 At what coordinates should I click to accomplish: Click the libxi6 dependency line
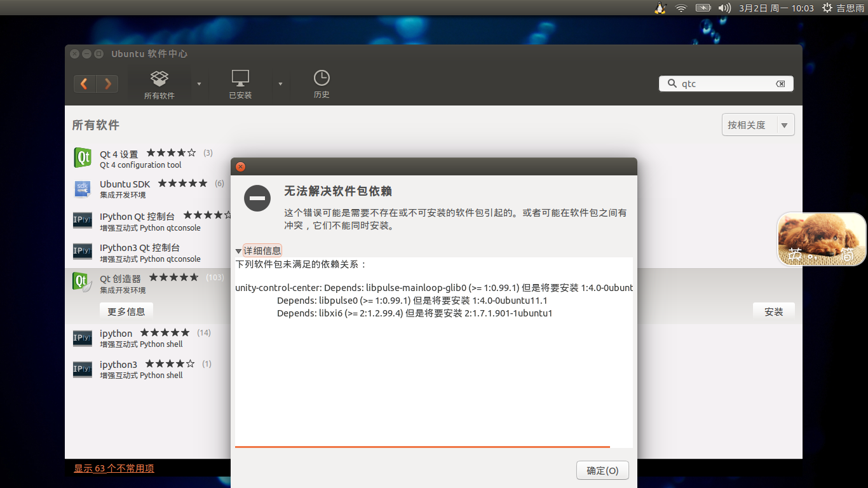[x=414, y=313]
